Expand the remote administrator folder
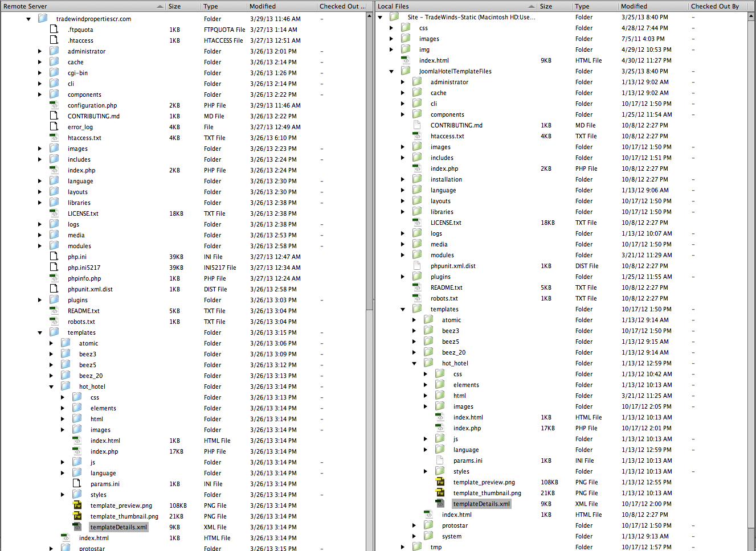The height and width of the screenshot is (551, 756). click(x=40, y=51)
